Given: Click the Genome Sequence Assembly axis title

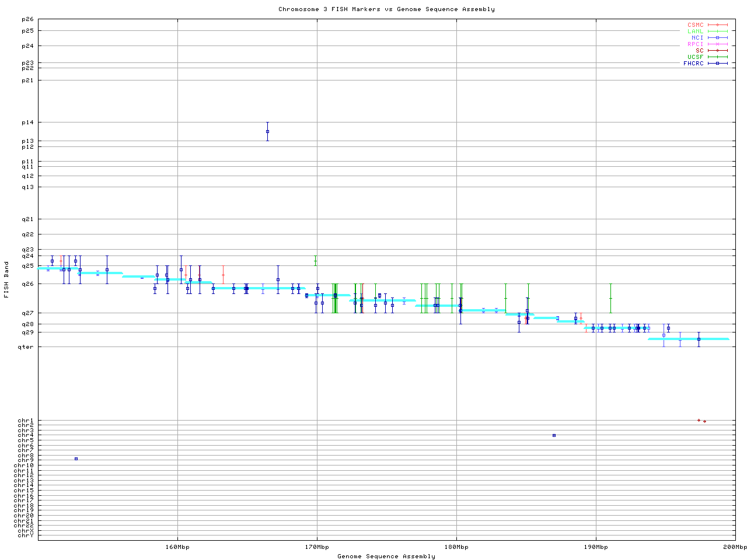Looking at the screenshot, I should click(x=386, y=556).
